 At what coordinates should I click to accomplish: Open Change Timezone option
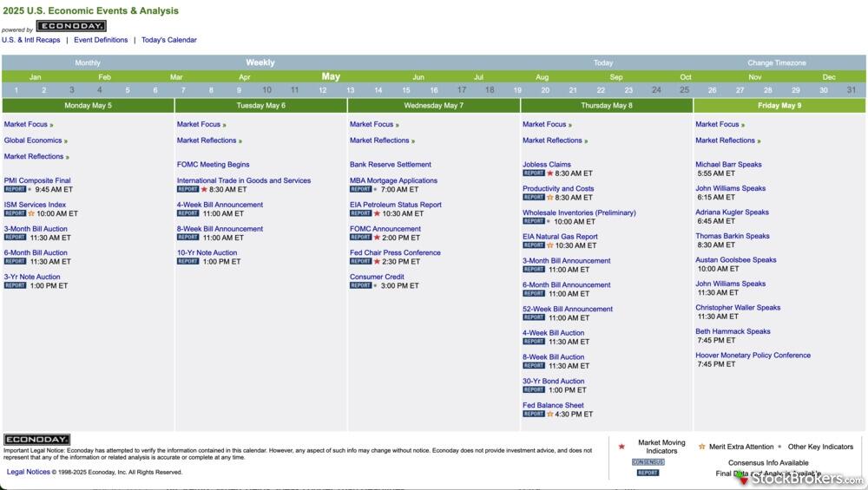coord(777,62)
